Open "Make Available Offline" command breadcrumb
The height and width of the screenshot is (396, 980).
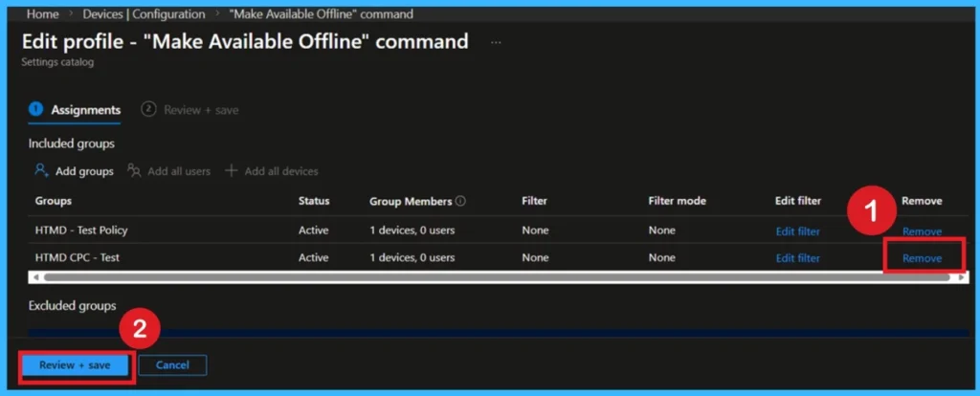click(x=322, y=13)
